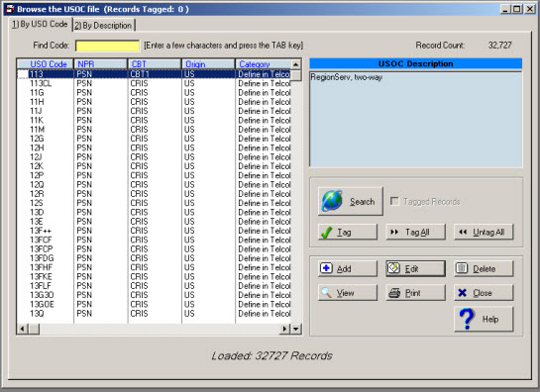Screen dimensions: 540x392
Task: Click the Edit button label
Action: click(x=411, y=269)
